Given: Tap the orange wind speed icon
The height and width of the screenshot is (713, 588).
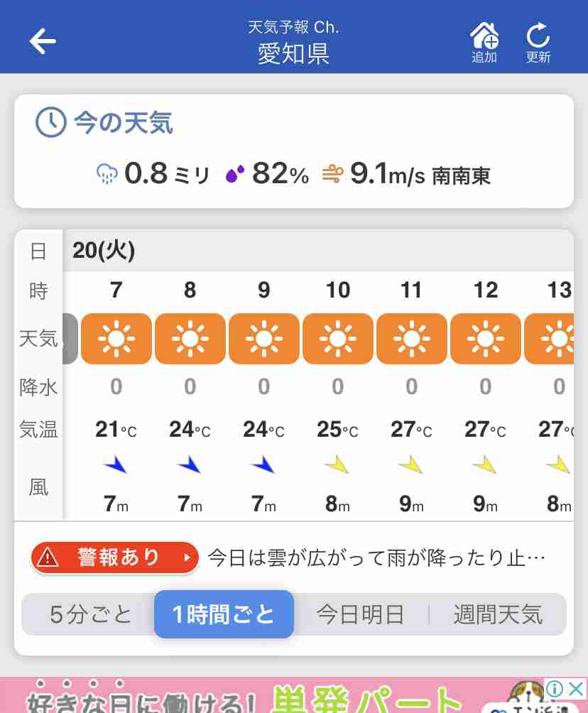Looking at the screenshot, I should click(x=332, y=174).
